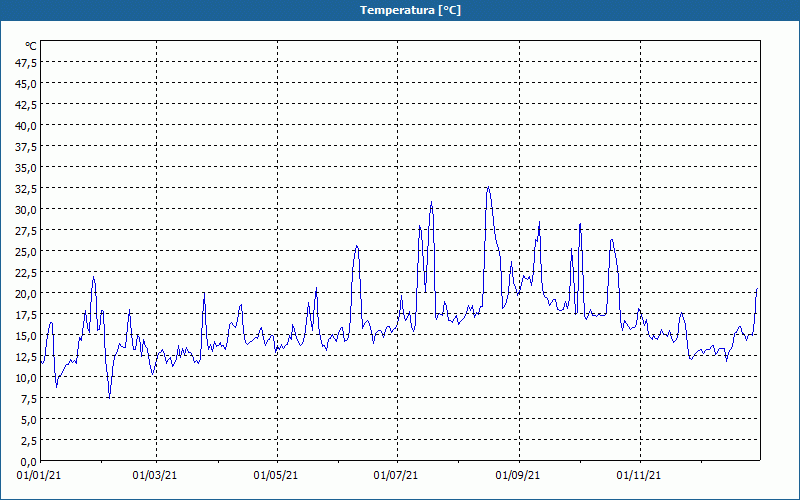Select the 01/11/21 date label

click(639, 476)
